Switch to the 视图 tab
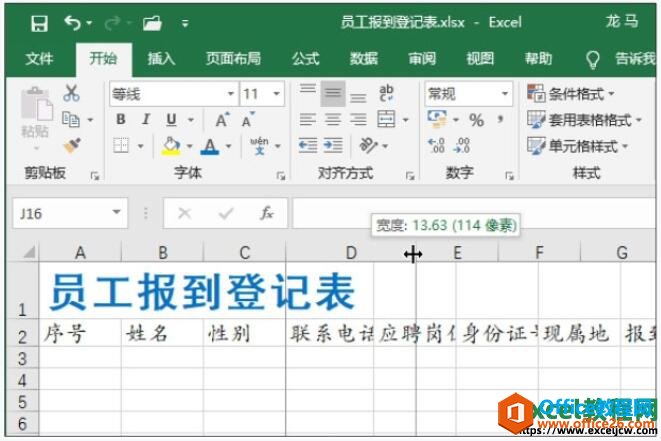The height and width of the screenshot is (441, 661). click(480, 59)
